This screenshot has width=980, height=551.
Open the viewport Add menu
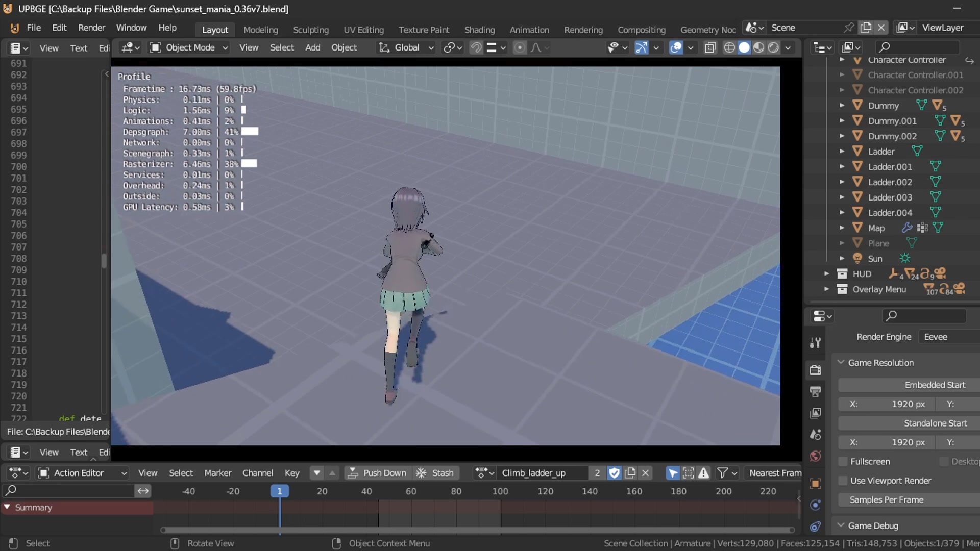point(312,47)
